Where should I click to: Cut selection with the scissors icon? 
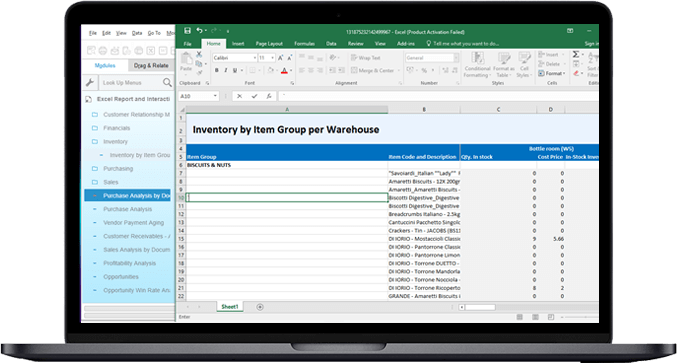coord(199,54)
